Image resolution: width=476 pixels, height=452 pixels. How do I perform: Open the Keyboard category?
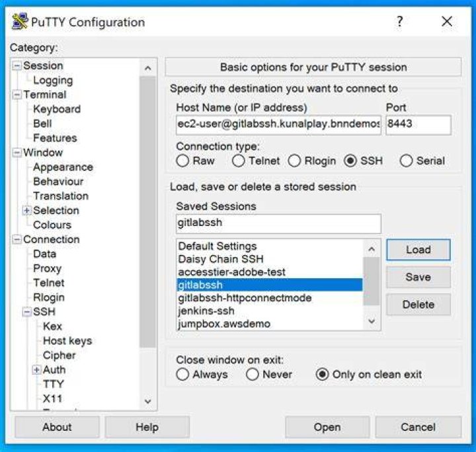[57, 109]
